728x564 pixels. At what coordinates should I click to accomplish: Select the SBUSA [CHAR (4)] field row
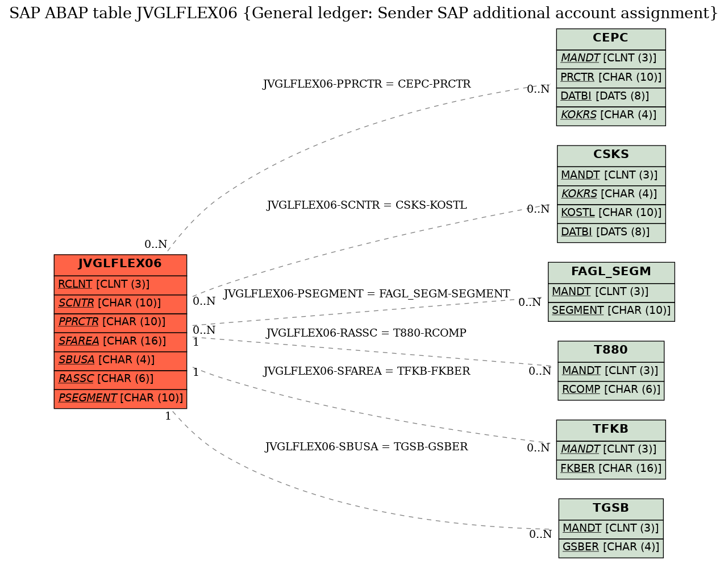click(x=120, y=360)
